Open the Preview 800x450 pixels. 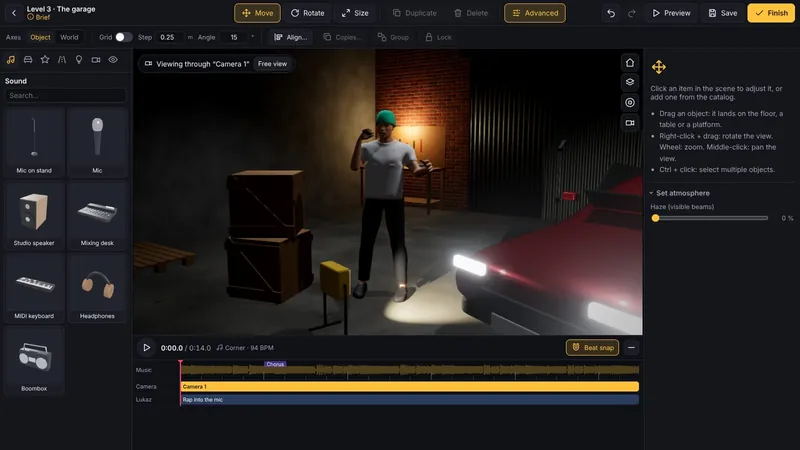click(671, 13)
